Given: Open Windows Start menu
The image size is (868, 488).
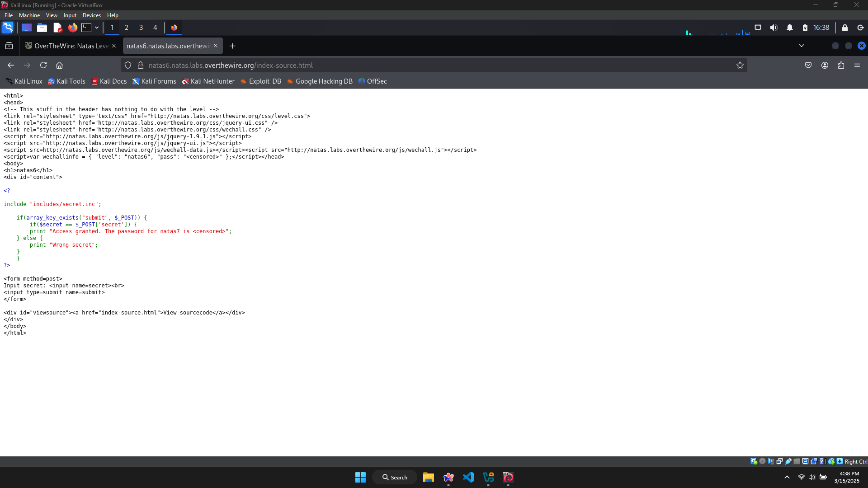Looking at the screenshot, I should tap(360, 477).
